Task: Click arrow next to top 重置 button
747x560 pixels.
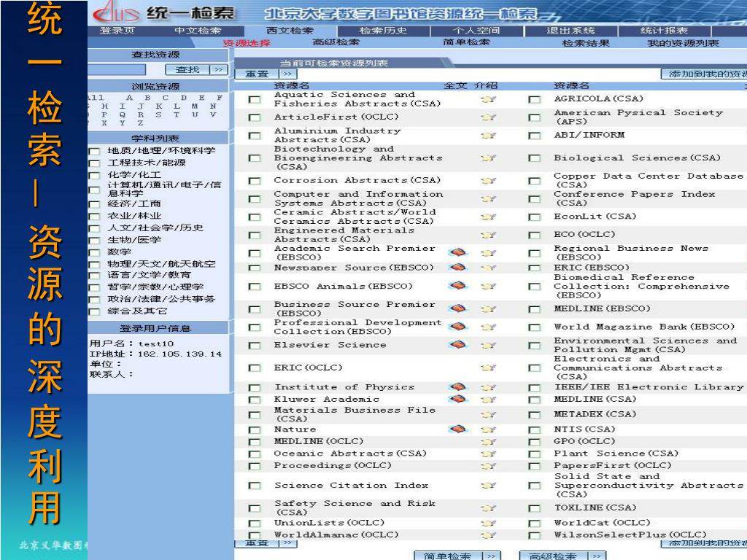Action: point(287,74)
